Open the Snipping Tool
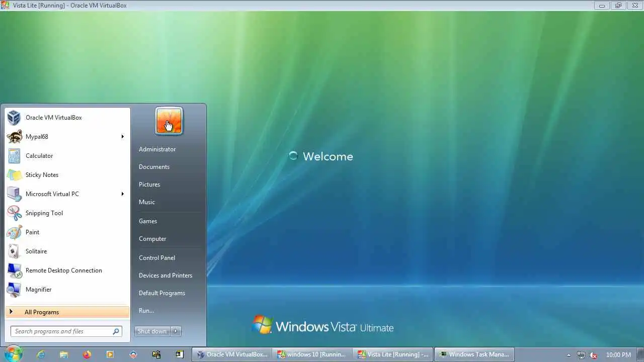The height and width of the screenshot is (362, 644). 67,213
